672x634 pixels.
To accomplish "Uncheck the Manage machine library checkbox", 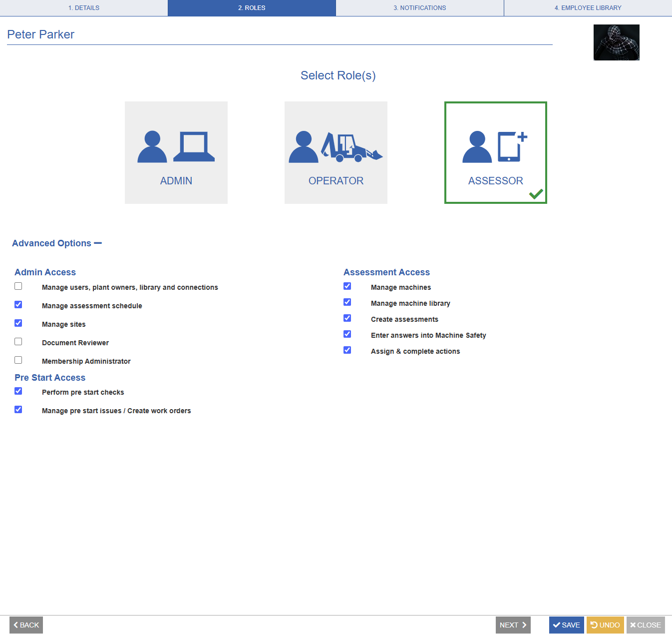I will (x=347, y=302).
